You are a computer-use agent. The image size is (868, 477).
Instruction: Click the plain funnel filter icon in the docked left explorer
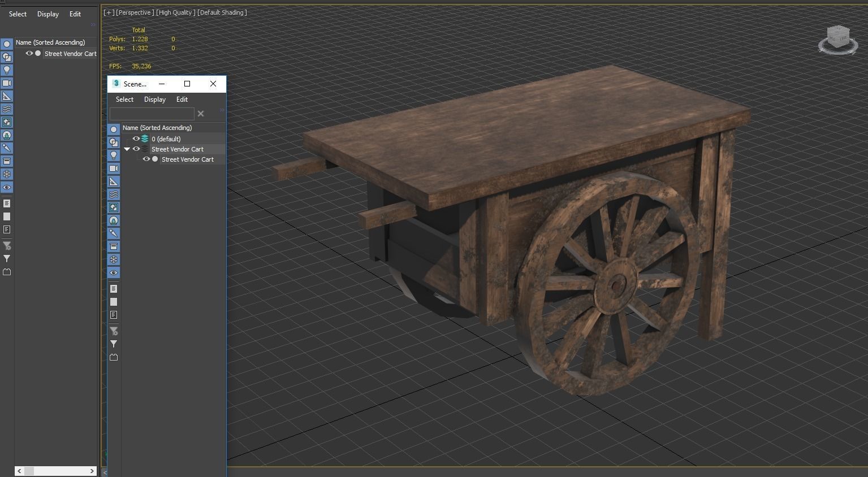tap(7, 259)
